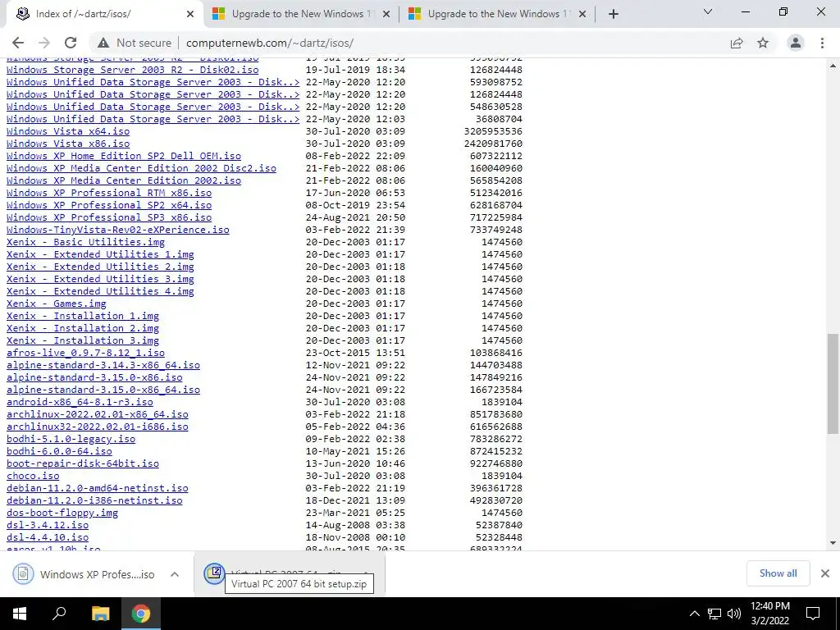This screenshot has height=630, width=840.
Task: Open the Chrome profile icon
Action: click(796, 43)
